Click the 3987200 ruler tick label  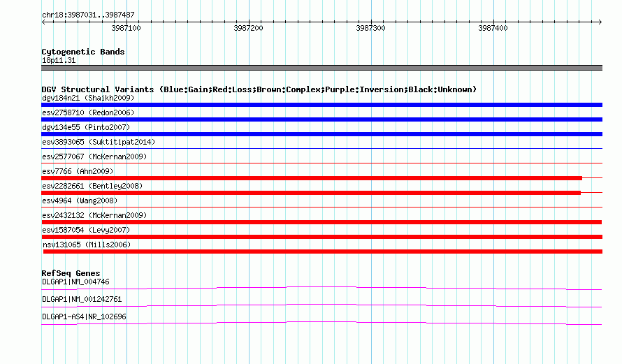[x=248, y=28]
